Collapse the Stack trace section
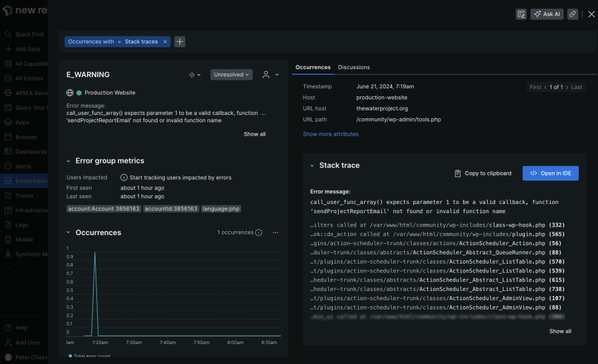598x364 pixels. coord(312,165)
